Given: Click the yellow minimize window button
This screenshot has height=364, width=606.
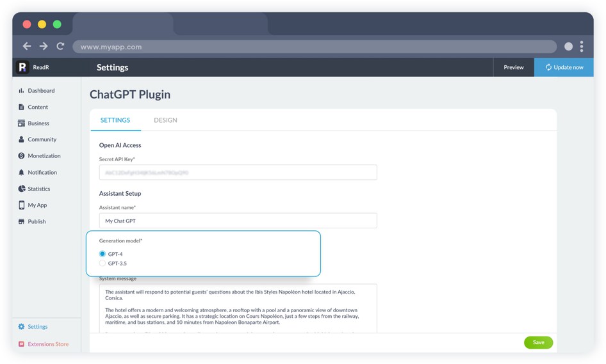Looking at the screenshot, I should pyautogui.click(x=42, y=24).
